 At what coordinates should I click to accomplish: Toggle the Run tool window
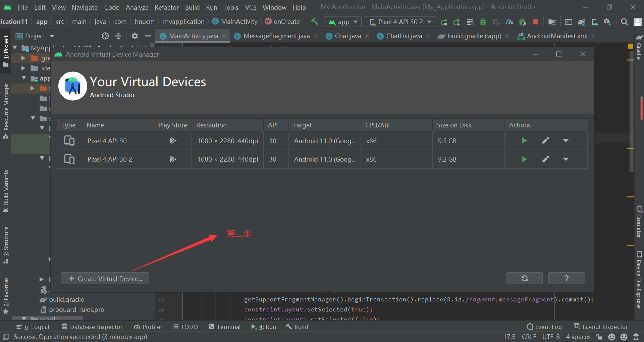(264, 327)
